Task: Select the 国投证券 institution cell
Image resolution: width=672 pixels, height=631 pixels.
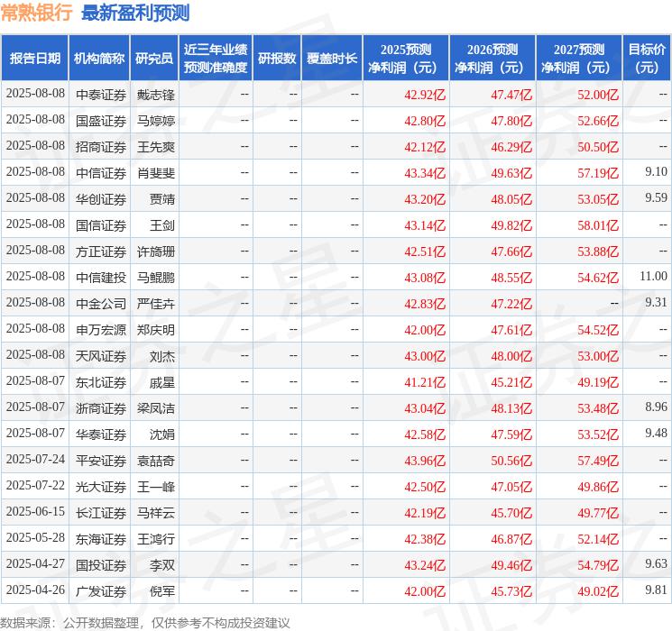Action: click(x=101, y=565)
